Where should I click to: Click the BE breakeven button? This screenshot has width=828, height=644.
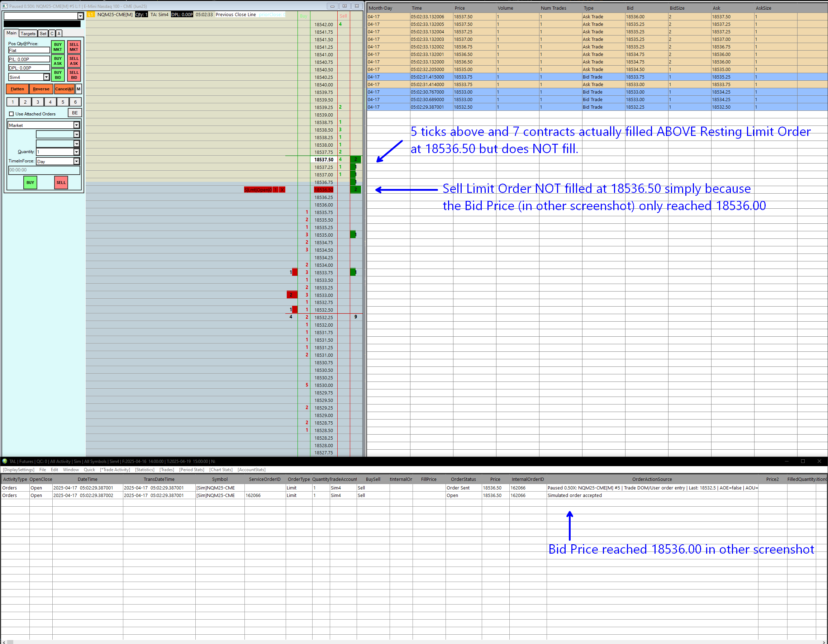(x=75, y=113)
